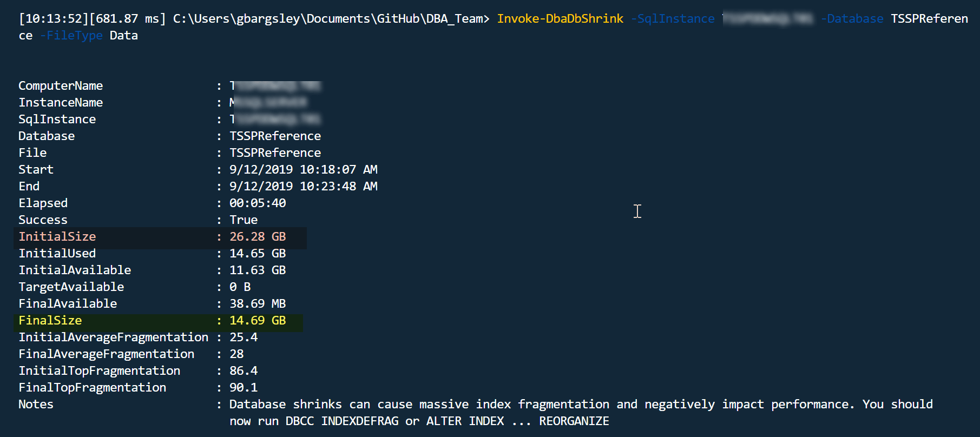Click the Database value TSSPReference
Viewport: 980px width, 437px height.
(275, 136)
